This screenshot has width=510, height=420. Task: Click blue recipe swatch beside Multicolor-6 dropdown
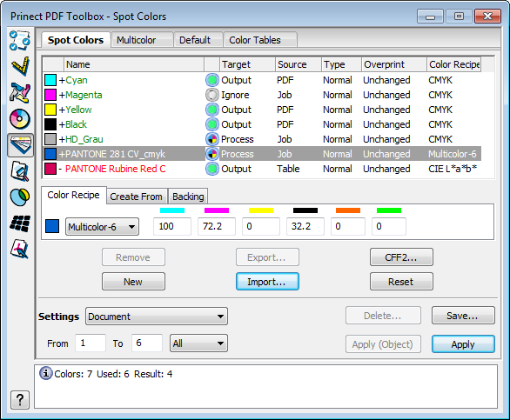pyautogui.click(x=52, y=226)
